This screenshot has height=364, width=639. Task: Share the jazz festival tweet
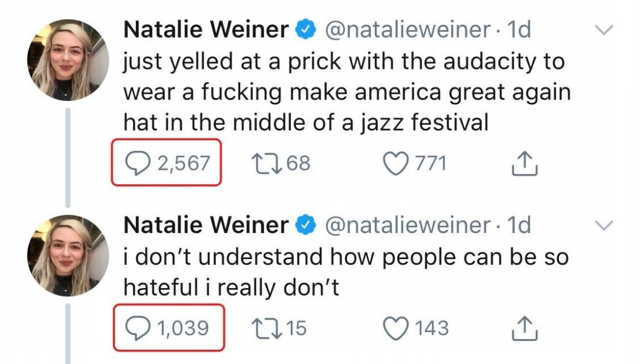525,164
